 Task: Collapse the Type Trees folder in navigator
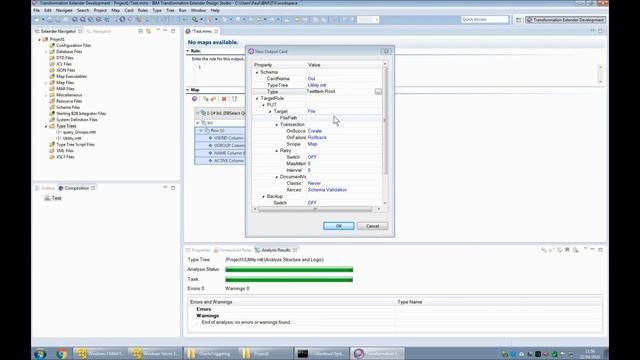[x=46, y=126]
